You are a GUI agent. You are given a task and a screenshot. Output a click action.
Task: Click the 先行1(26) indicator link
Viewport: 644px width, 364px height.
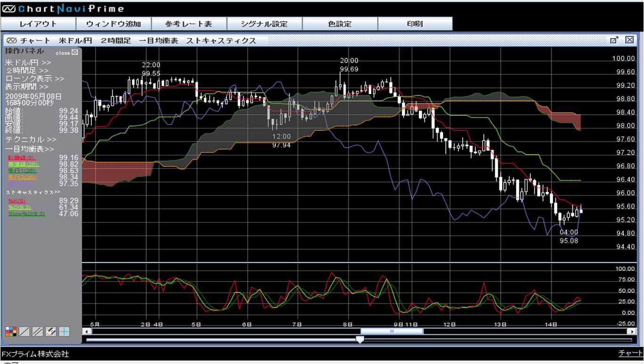[x=22, y=171]
